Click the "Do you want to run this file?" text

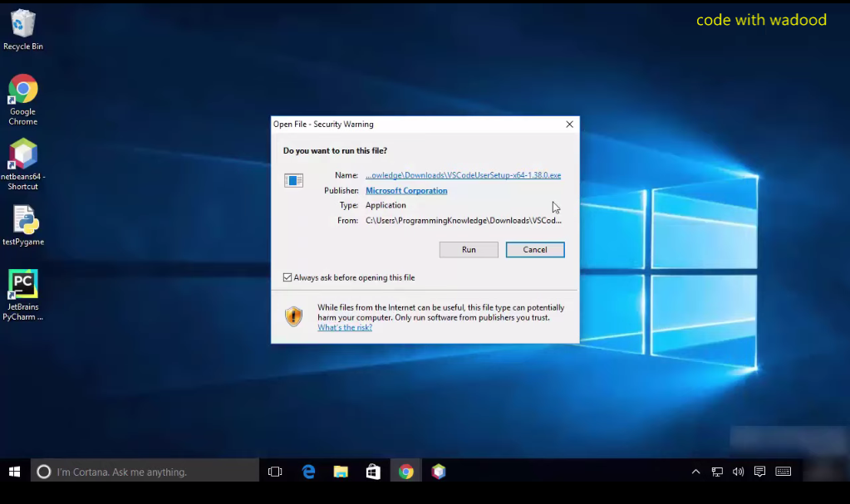[335, 150]
